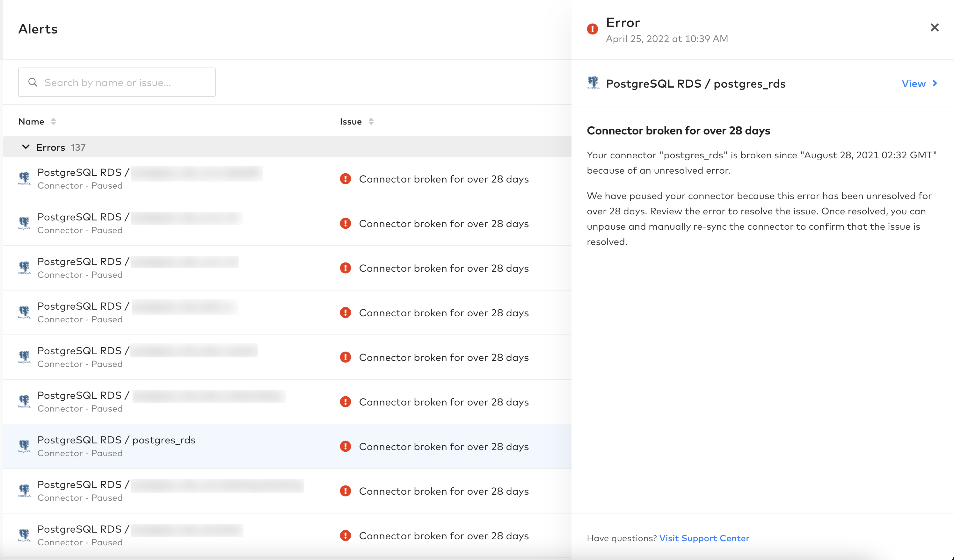Click error icon in row below postgres_rds

click(345, 491)
